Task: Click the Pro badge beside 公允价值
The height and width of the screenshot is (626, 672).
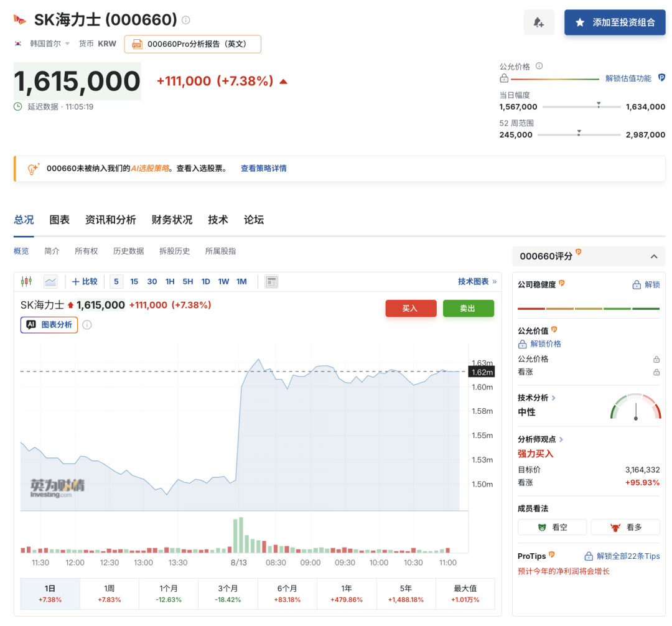Action: click(554, 330)
